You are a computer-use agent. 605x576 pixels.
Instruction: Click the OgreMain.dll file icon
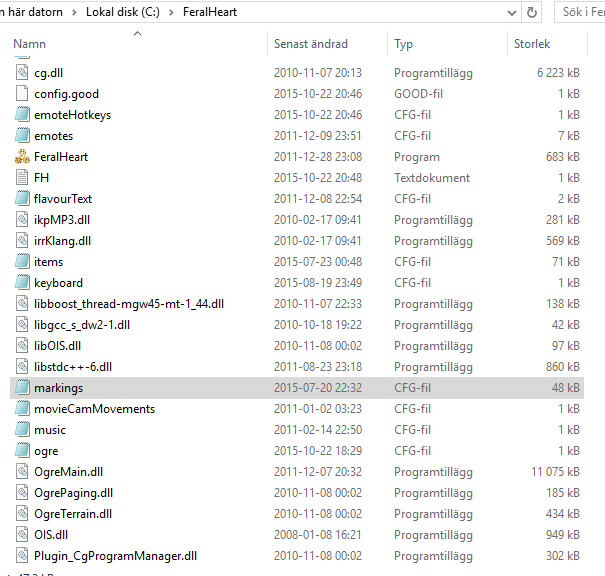point(22,471)
